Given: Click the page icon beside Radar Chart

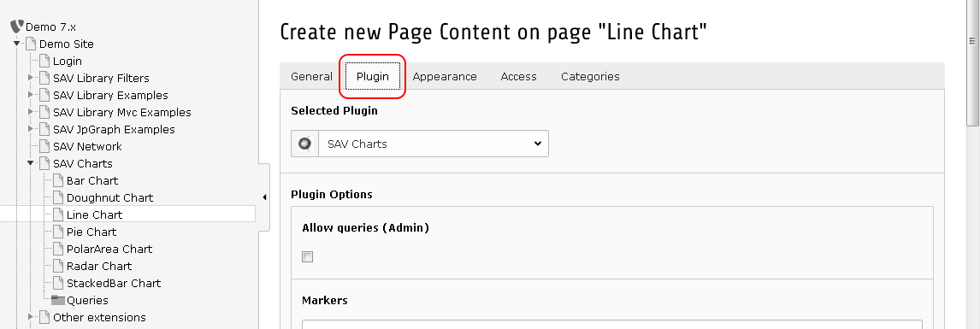Looking at the screenshot, I should (58, 266).
